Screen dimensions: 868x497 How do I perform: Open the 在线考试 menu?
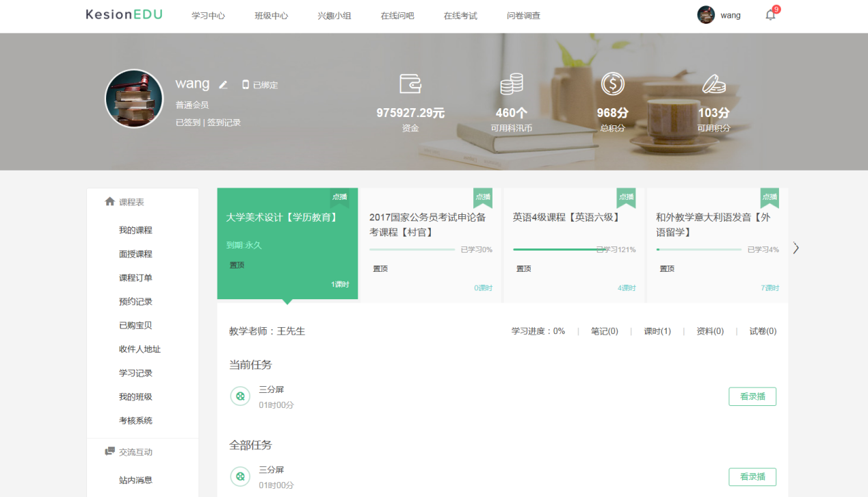460,15
